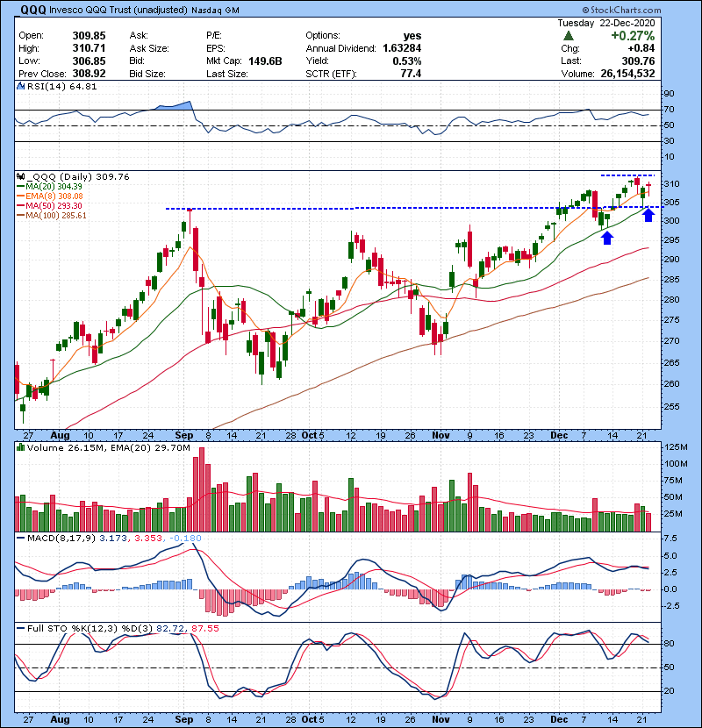Click the Yield value "0.53%"
The image size is (702, 728).
[x=407, y=61]
